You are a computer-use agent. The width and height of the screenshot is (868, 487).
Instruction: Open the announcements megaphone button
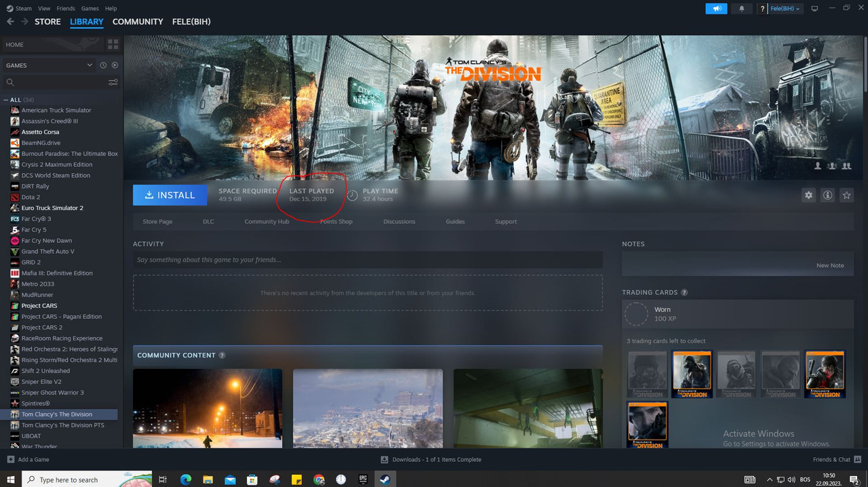click(x=716, y=8)
